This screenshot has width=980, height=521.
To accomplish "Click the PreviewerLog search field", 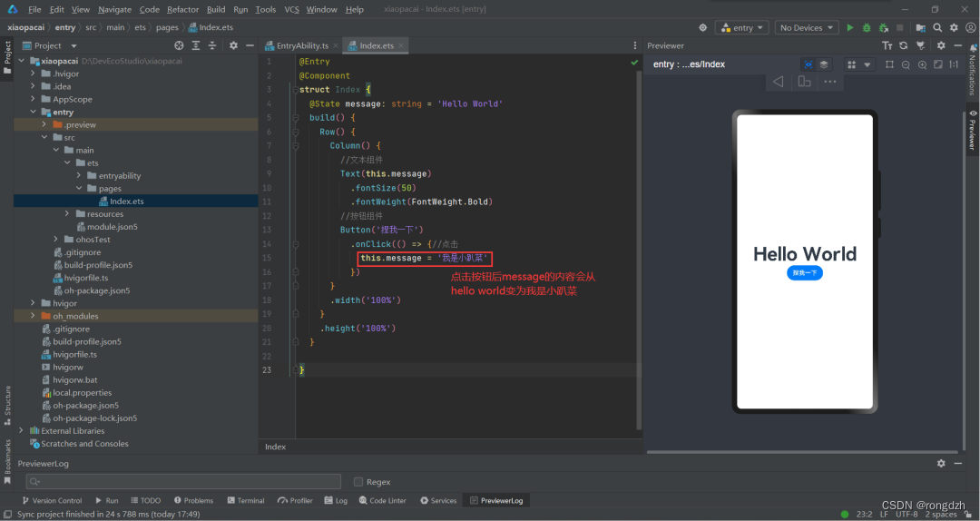I will [x=183, y=482].
